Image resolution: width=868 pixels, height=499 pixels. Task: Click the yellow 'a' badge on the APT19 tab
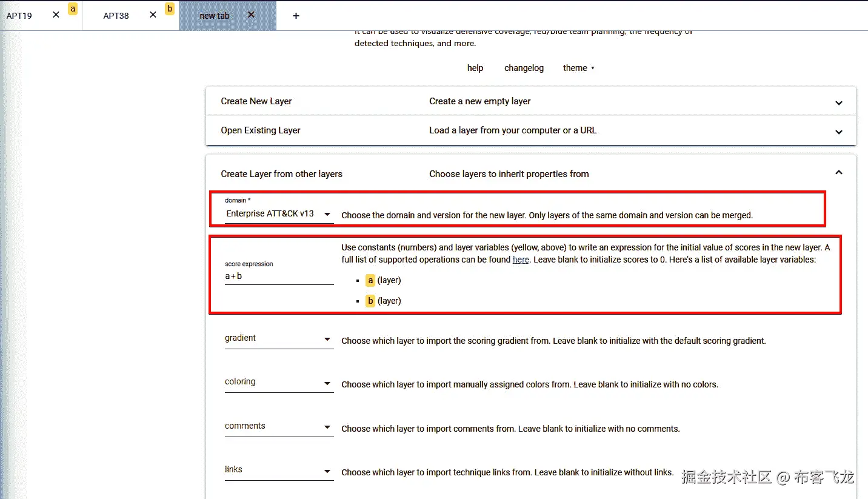coord(73,8)
